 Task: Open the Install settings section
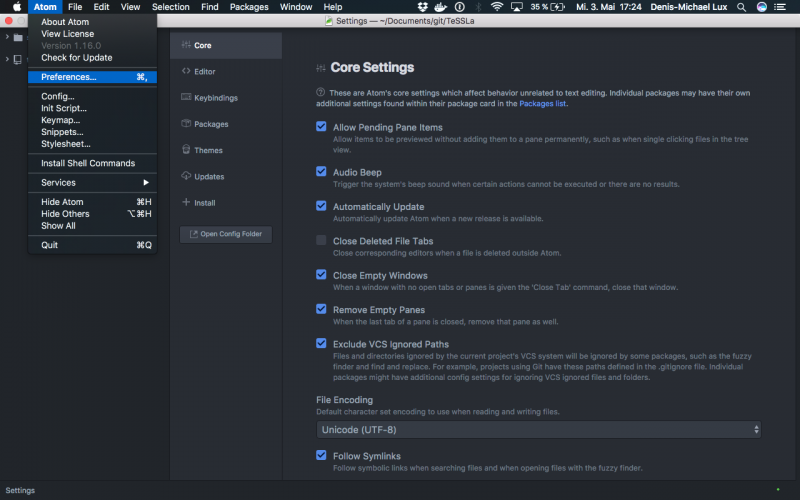(x=226, y=203)
